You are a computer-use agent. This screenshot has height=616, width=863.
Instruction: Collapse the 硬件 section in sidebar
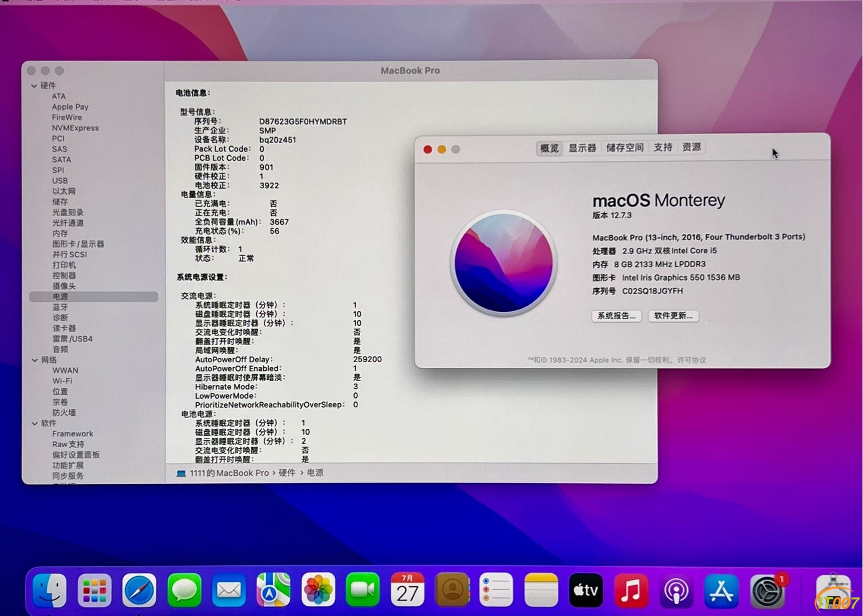pyautogui.click(x=34, y=86)
